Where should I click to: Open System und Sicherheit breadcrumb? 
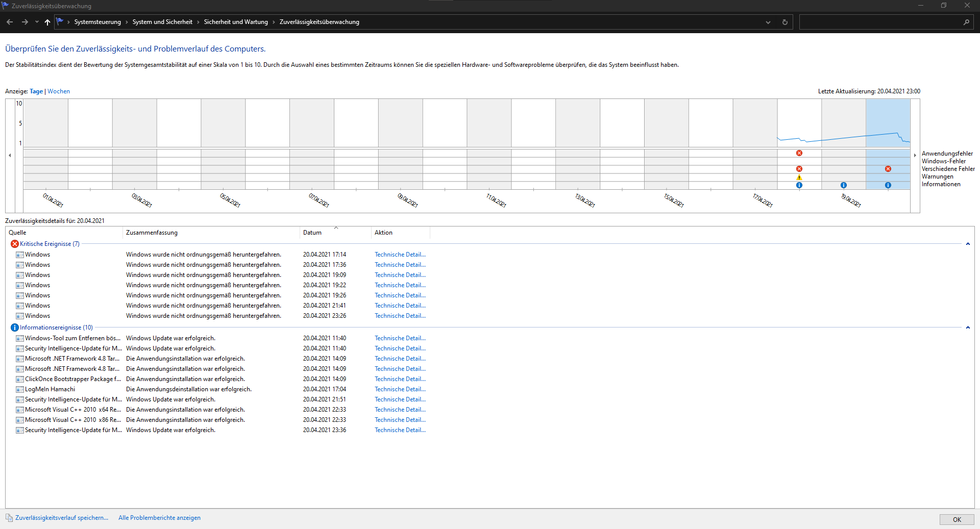(x=162, y=22)
